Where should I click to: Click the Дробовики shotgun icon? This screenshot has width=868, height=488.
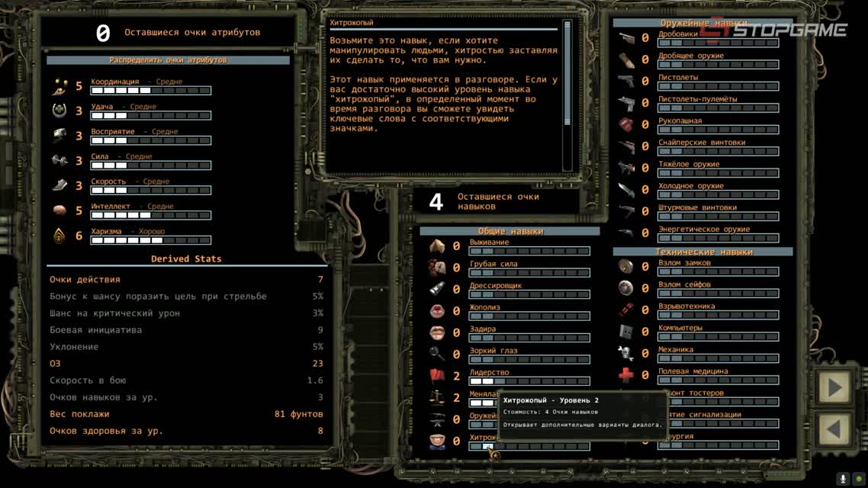[x=626, y=37]
